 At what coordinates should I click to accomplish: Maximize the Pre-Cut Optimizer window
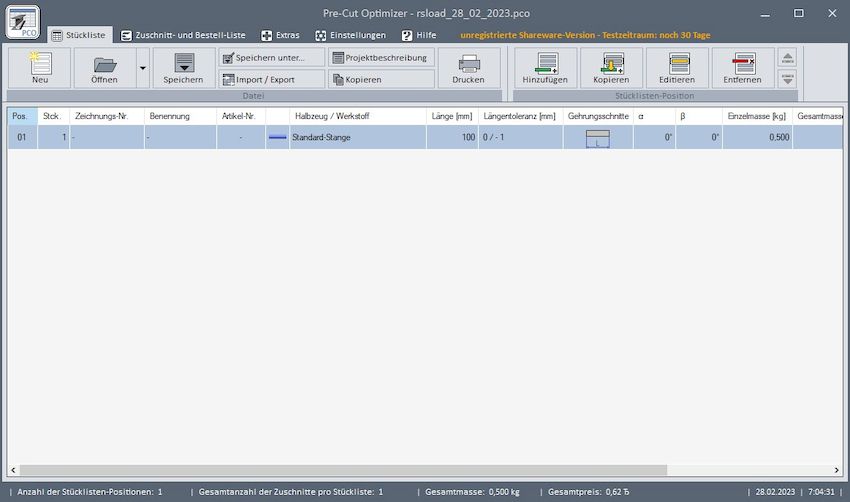[799, 14]
